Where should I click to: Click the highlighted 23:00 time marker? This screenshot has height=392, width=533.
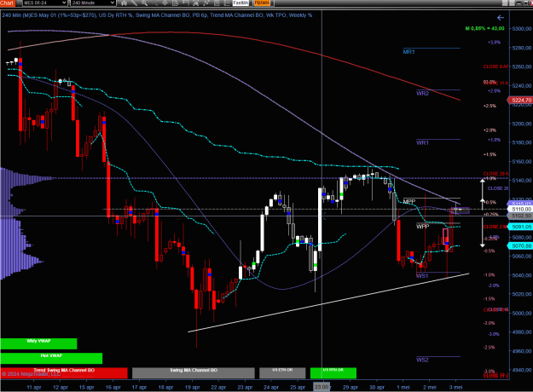pos(322,387)
